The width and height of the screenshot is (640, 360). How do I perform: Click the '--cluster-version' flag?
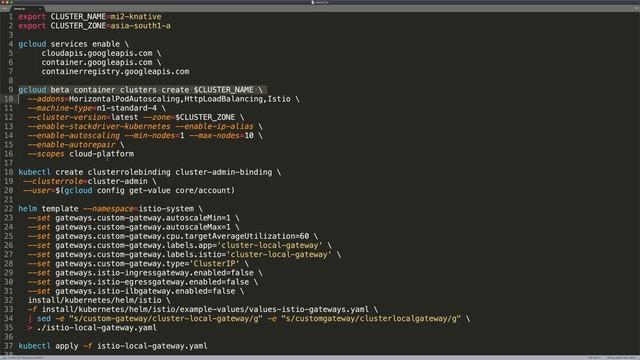(x=67, y=117)
